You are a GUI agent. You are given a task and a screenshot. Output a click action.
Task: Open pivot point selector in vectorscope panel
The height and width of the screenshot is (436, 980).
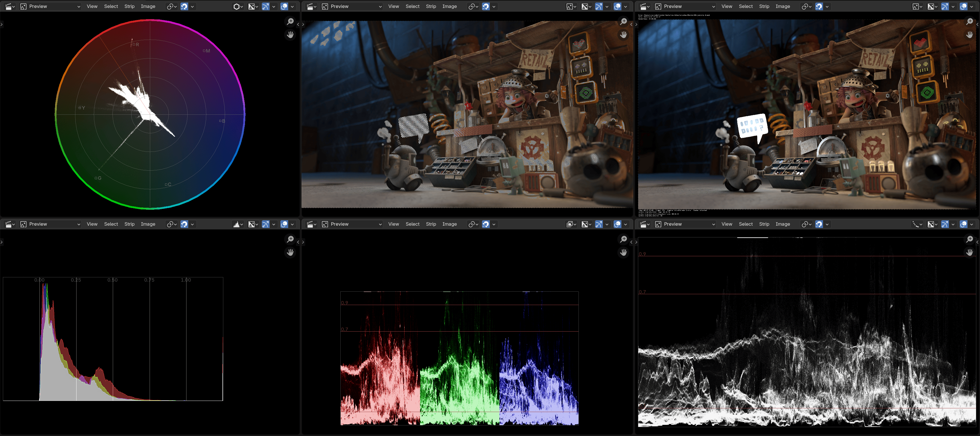pyautogui.click(x=172, y=7)
